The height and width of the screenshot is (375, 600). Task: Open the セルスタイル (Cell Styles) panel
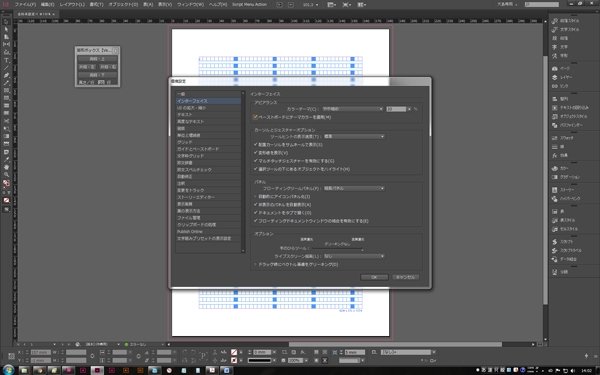pyautogui.click(x=565, y=229)
